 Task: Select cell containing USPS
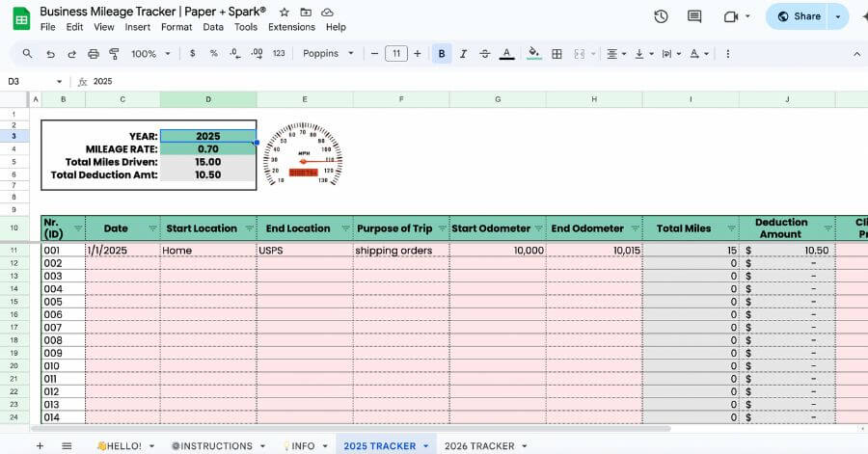305,250
